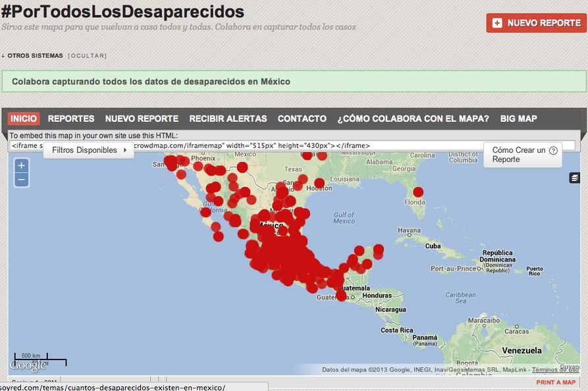
Task: Zoom out the map with minus control
Action: [21, 180]
